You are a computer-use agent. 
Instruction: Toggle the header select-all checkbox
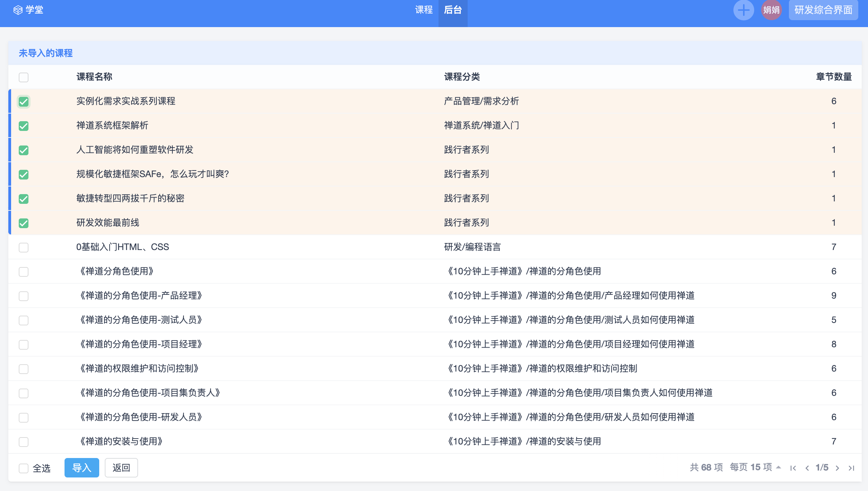24,77
